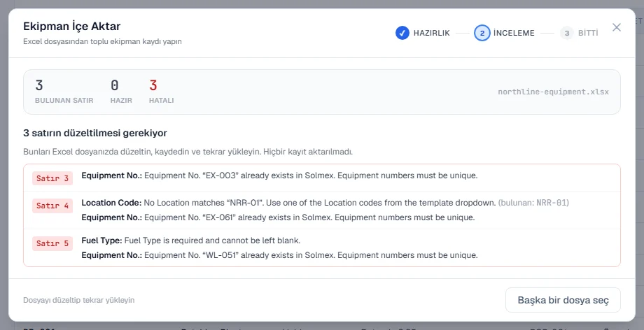Click the EX-003 already exists error message
The height and width of the screenshot is (330, 644).
(x=279, y=175)
